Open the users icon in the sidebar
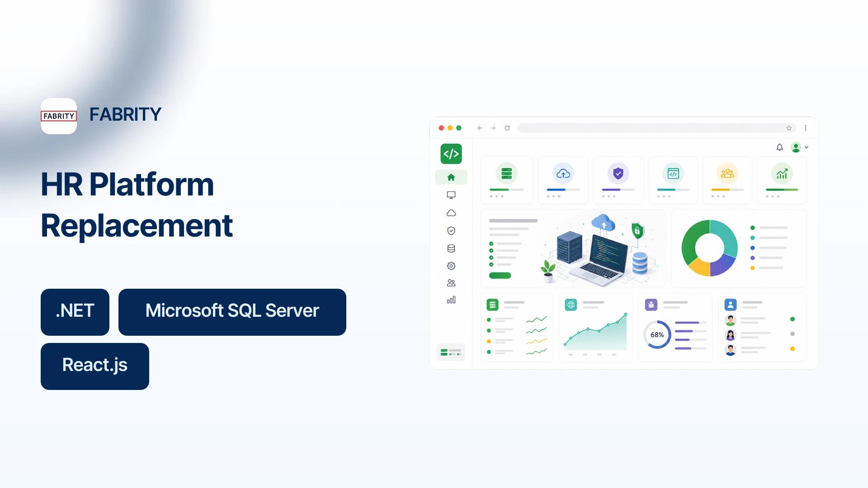Image resolution: width=868 pixels, height=488 pixels. pyautogui.click(x=451, y=283)
